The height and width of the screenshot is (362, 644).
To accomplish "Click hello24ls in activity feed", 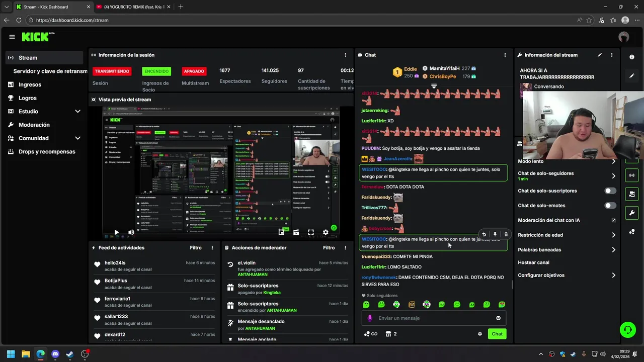I will point(115,263).
